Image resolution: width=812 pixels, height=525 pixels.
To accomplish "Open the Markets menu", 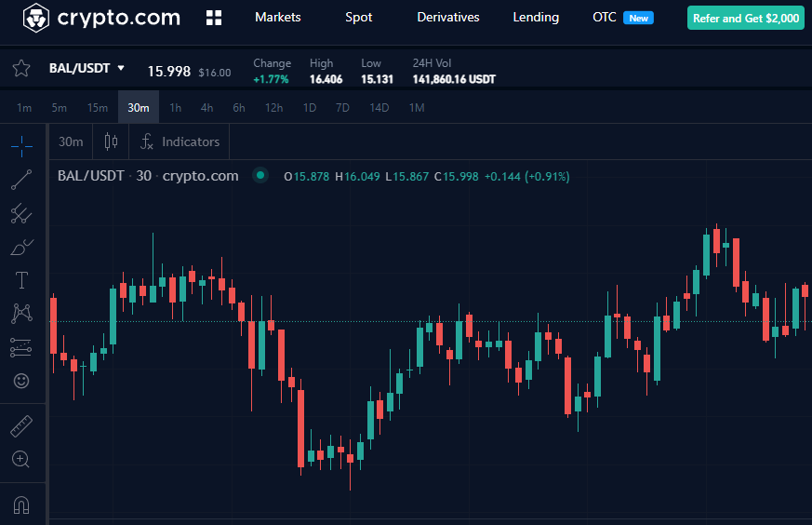I will click(x=278, y=17).
